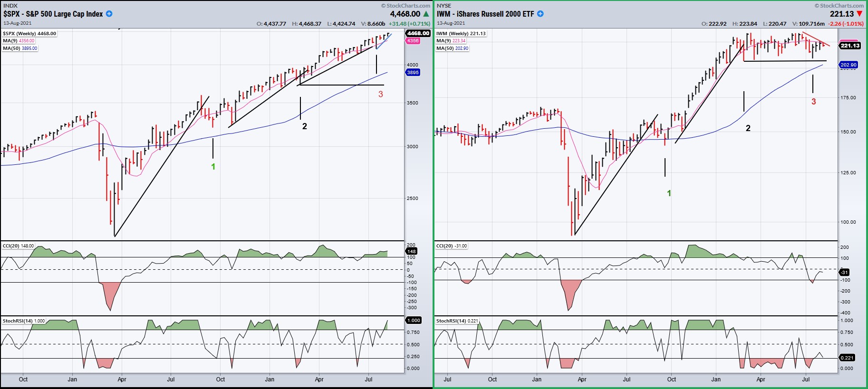Click the blue 3895 moving average axis tag
Image resolution: width=868 pixels, height=389 pixels.
click(413, 73)
